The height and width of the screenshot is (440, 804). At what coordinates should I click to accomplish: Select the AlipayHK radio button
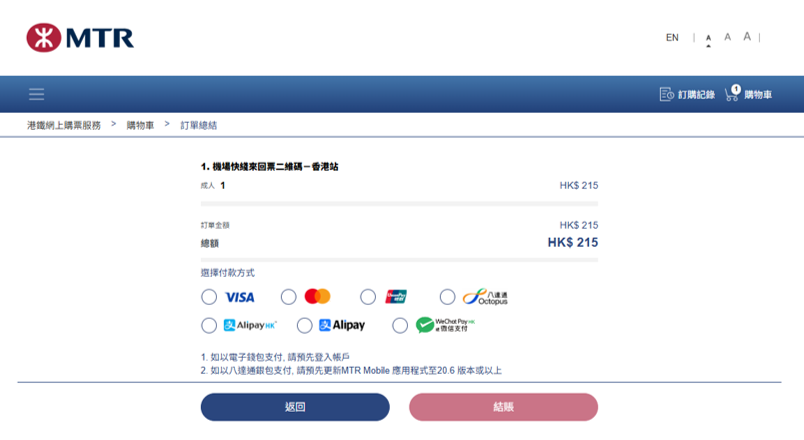(x=209, y=325)
